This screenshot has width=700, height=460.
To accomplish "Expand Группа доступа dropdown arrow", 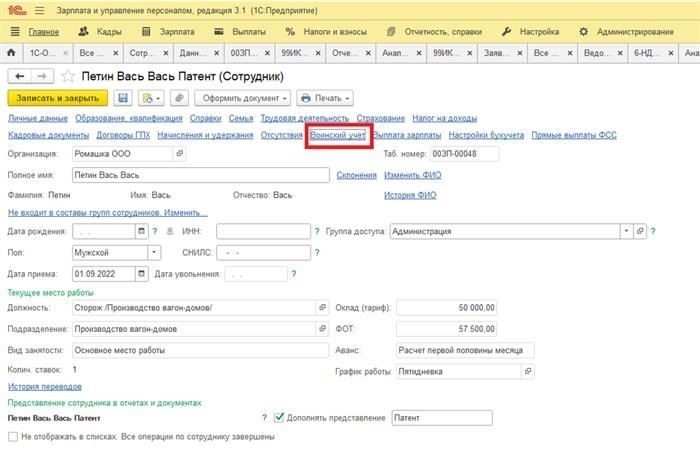I will tap(626, 231).
